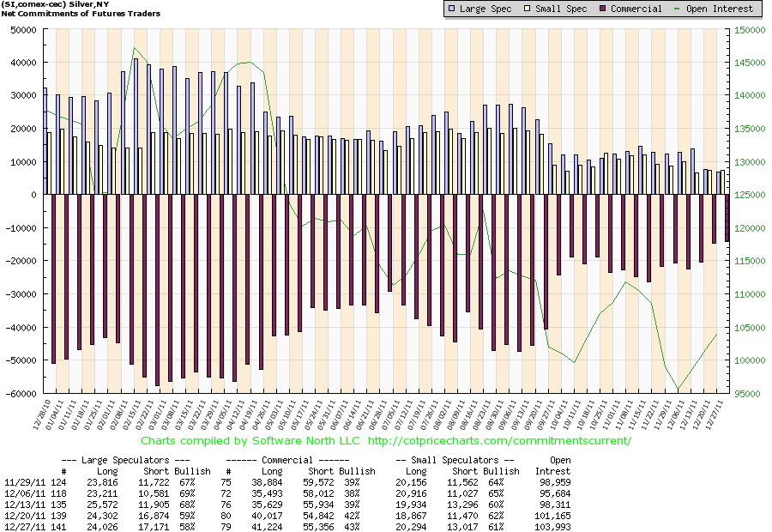772x532 pixels.
Task: Click Large Spec long value 23,816
Action: click(x=104, y=482)
